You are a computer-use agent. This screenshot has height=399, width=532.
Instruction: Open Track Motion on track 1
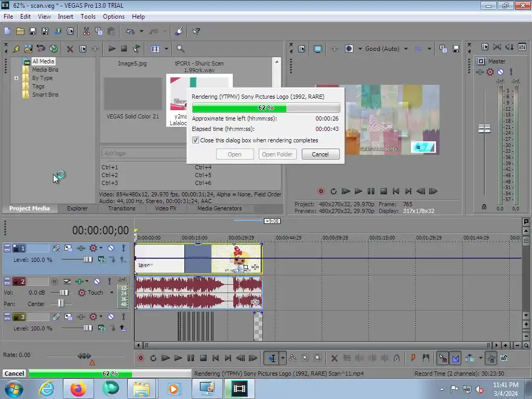(68, 248)
